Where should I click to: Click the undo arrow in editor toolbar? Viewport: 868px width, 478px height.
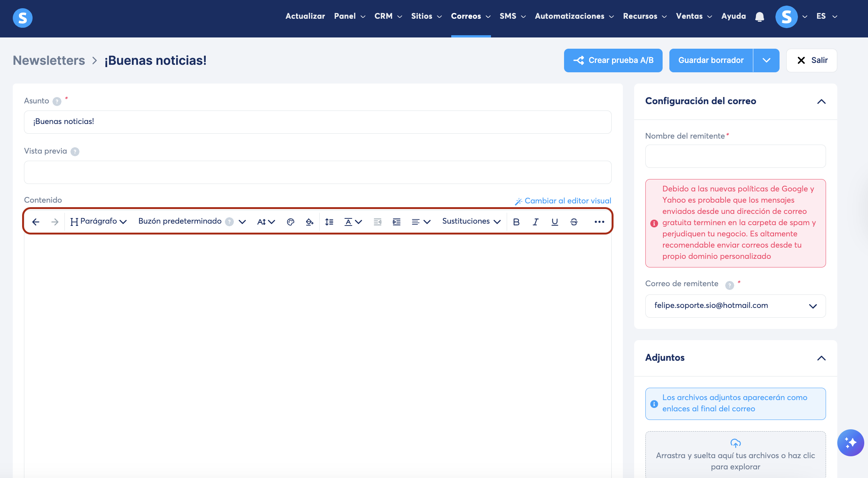pos(36,222)
